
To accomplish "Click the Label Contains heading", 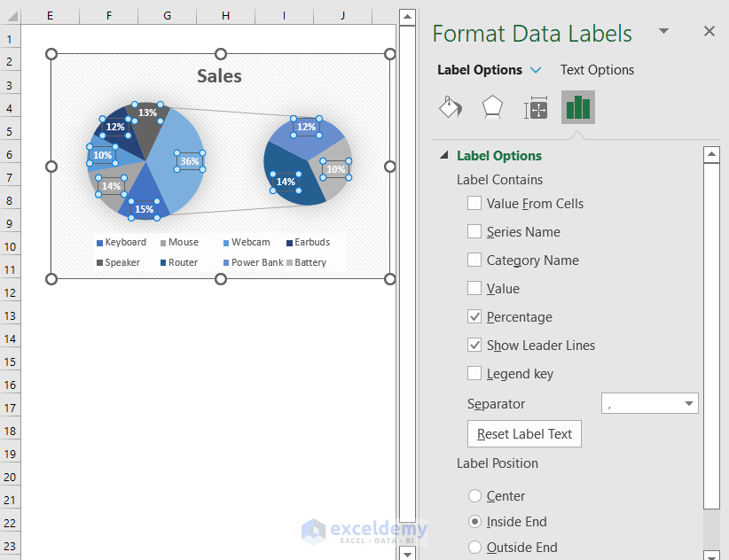I will coord(499,179).
